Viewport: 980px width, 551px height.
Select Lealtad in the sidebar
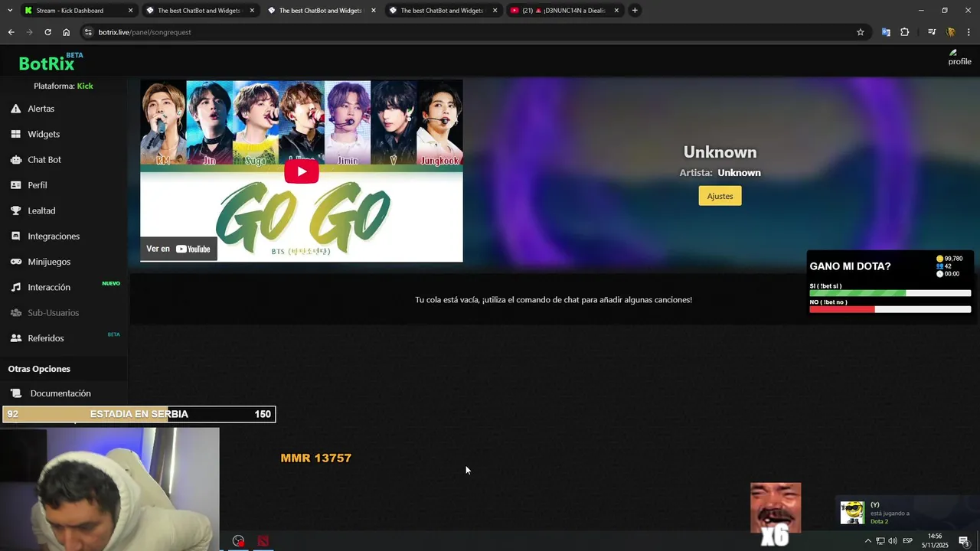(x=41, y=210)
